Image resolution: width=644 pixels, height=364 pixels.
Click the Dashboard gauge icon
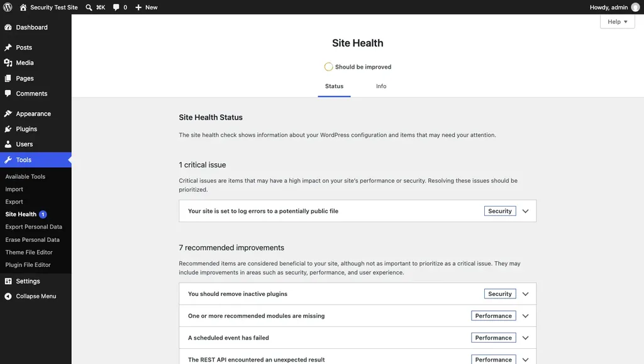click(8, 27)
